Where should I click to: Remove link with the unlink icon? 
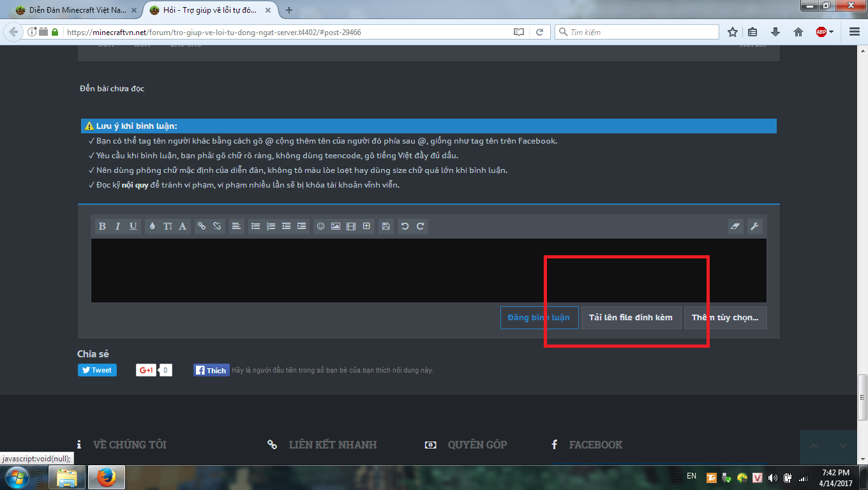tap(217, 226)
